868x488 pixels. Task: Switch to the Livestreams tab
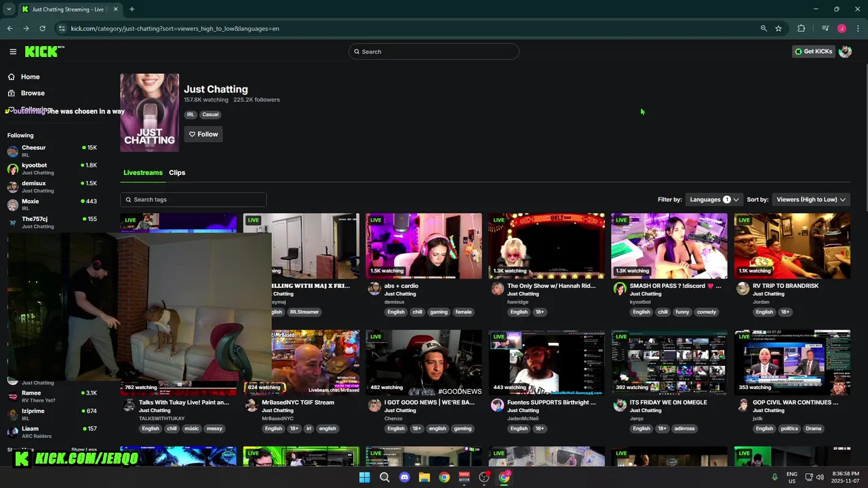pyautogui.click(x=143, y=172)
